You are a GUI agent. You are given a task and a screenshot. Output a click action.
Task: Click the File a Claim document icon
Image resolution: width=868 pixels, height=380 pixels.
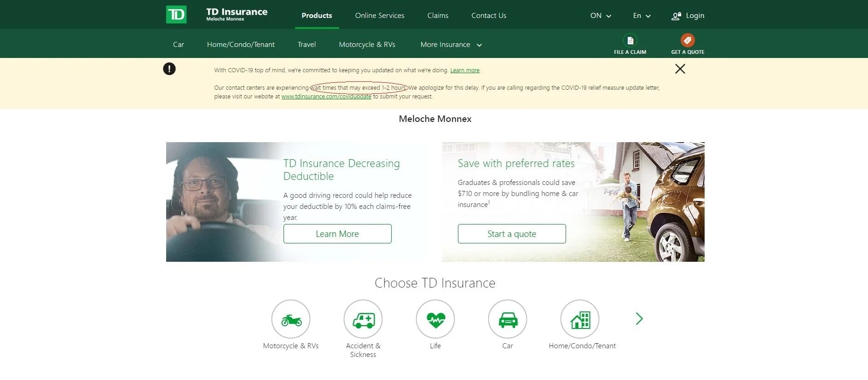click(630, 40)
